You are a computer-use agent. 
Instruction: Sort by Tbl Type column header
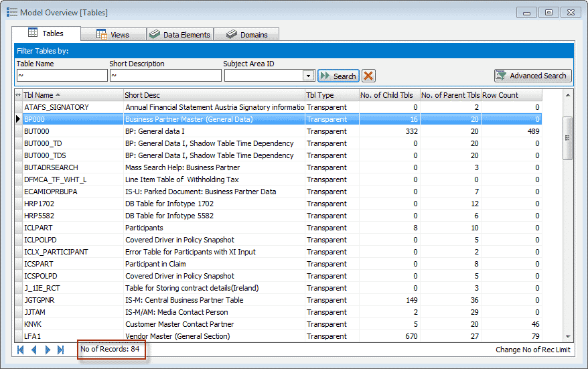(x=332, y=95)
